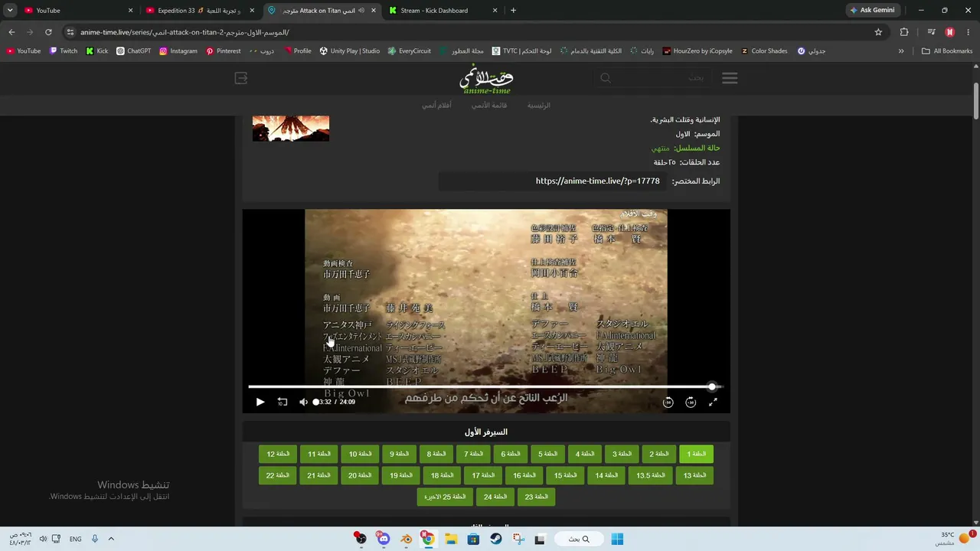The height and width of the screenshot is (551, 980).
Task: Switch to Stream - Kick Dashboard tab
Action: (443, 11)
